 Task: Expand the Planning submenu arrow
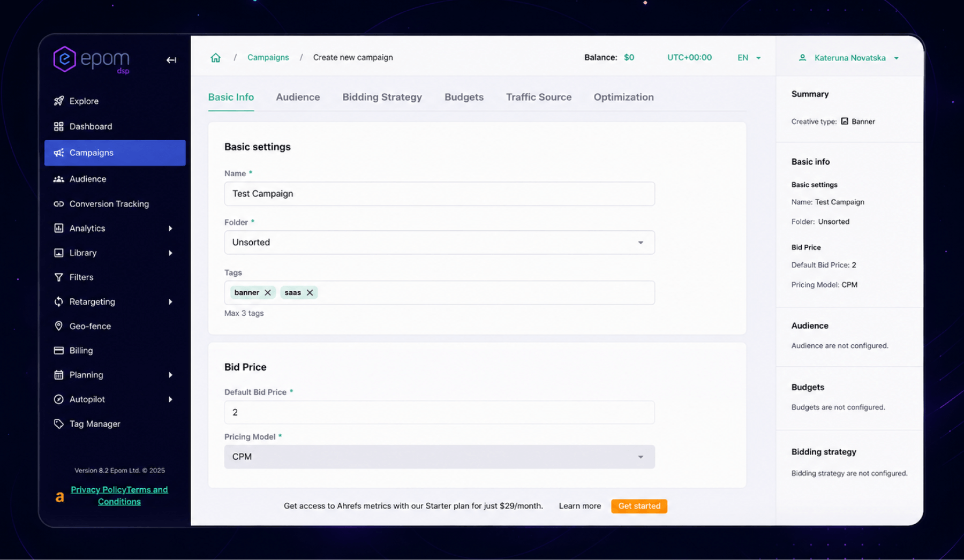pyautogui.click(x=170, y=375)
